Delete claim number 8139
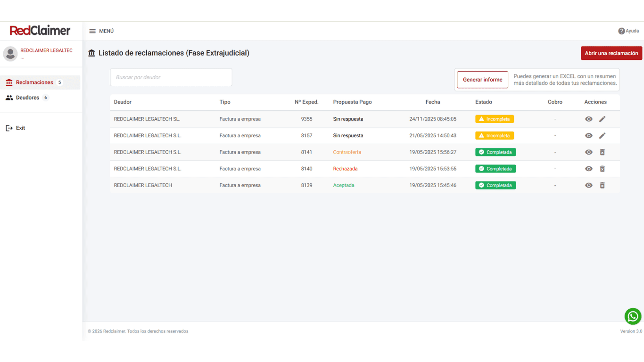 [x=602, y=185]
